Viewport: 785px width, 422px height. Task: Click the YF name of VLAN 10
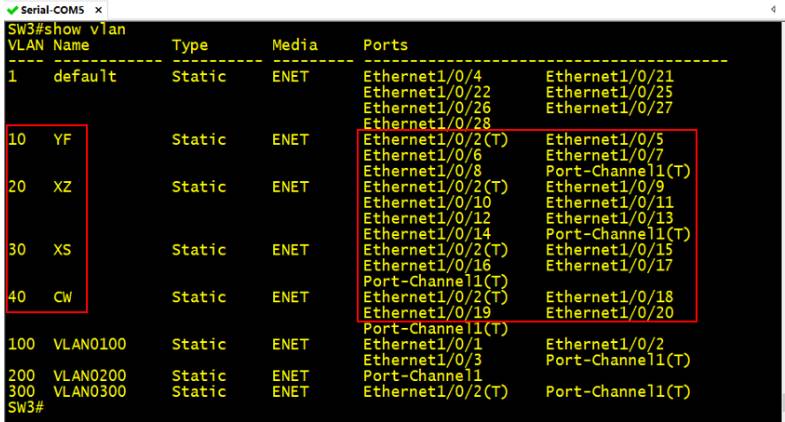(x=63, y=139)
